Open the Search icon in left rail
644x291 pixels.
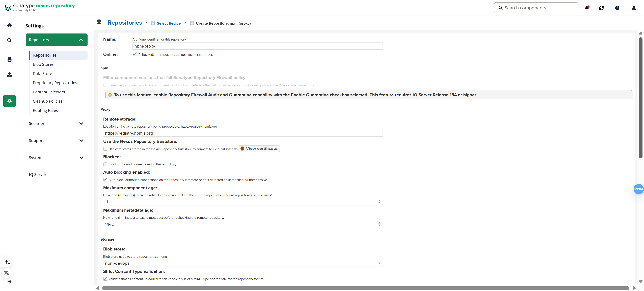click(10, 40)
